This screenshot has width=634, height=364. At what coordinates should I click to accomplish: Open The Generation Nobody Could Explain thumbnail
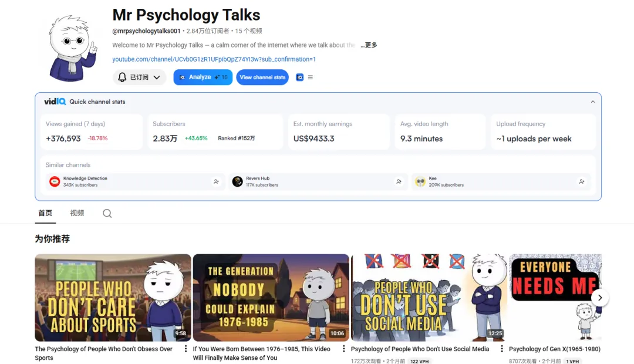pyautogui.click(x=271, y=298)
